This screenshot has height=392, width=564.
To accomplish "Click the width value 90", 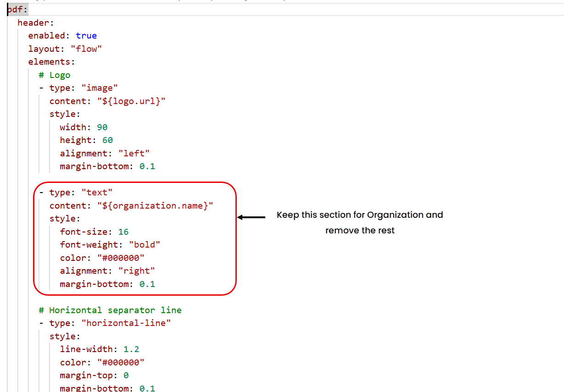I will click(102, 127).
